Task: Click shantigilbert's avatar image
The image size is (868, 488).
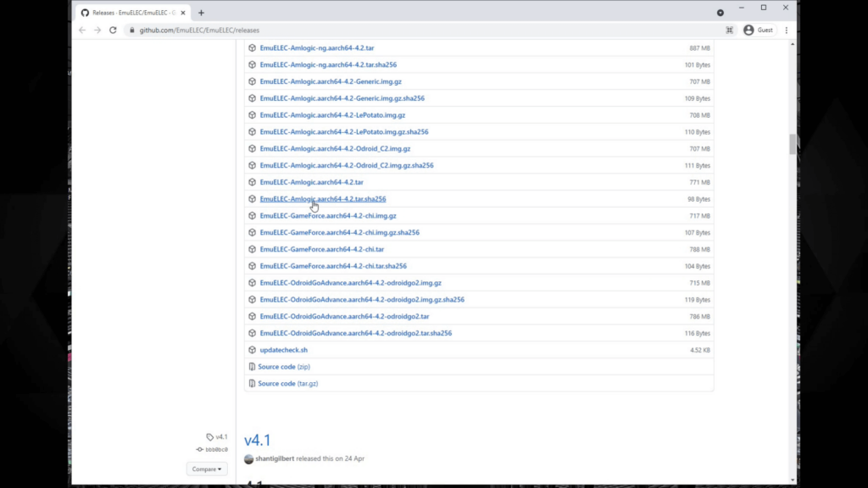Action: point(248,458)
